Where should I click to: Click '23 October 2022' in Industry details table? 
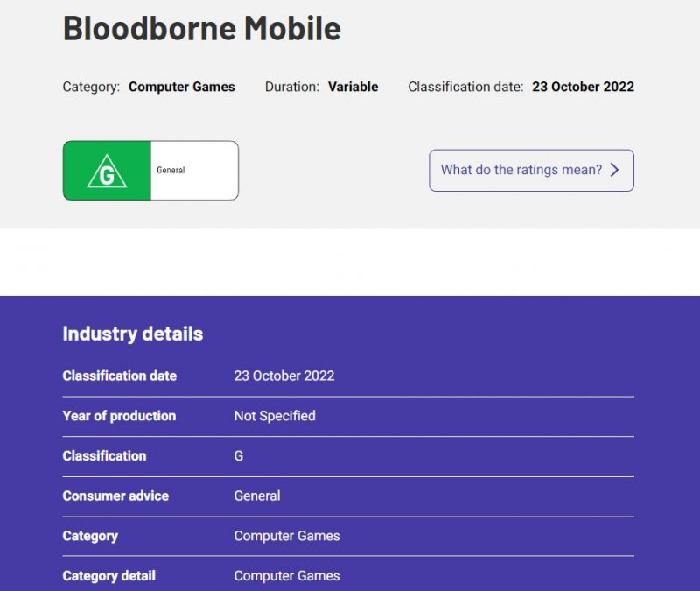pos(284,376)
